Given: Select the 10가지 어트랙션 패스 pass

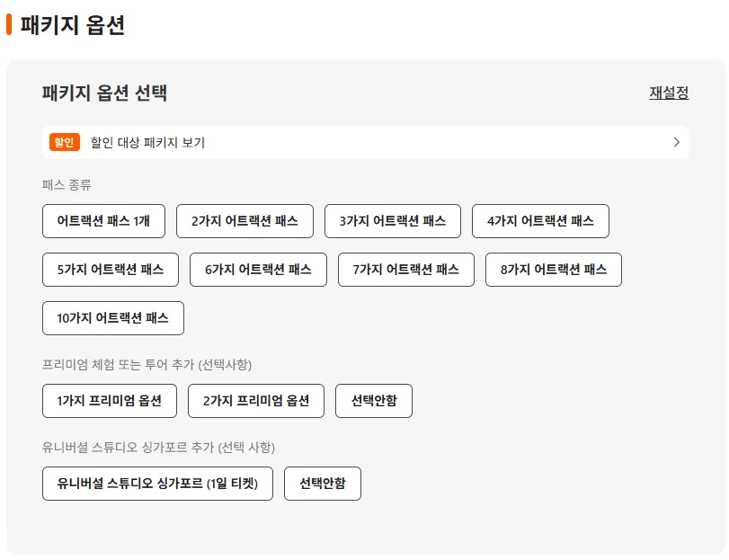Looking at the screenshot, I should point(112,317).
